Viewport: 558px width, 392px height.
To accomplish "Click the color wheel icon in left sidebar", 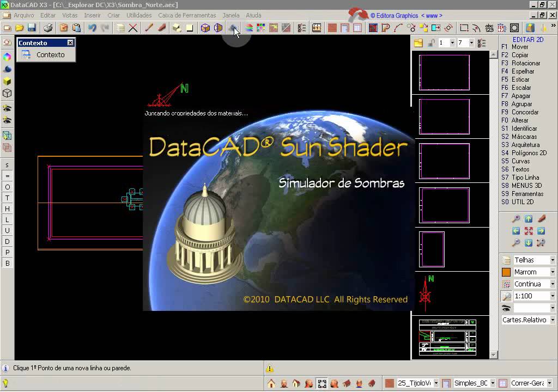I will pos(7,57).
